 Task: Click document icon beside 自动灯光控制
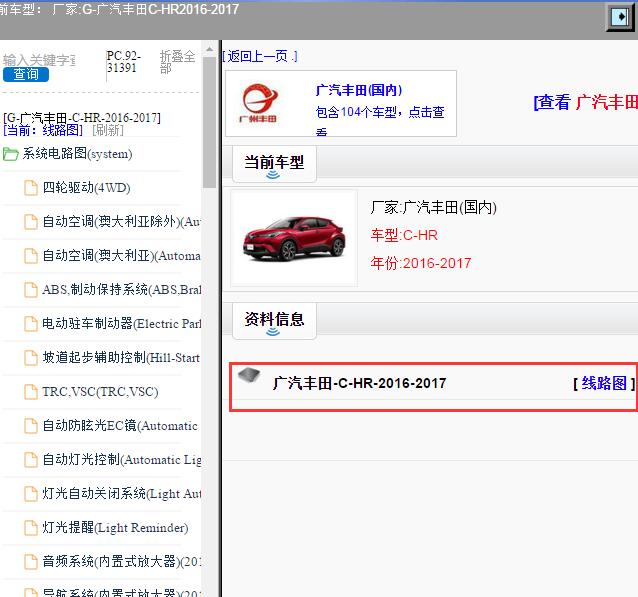click(x=31, y=460)
